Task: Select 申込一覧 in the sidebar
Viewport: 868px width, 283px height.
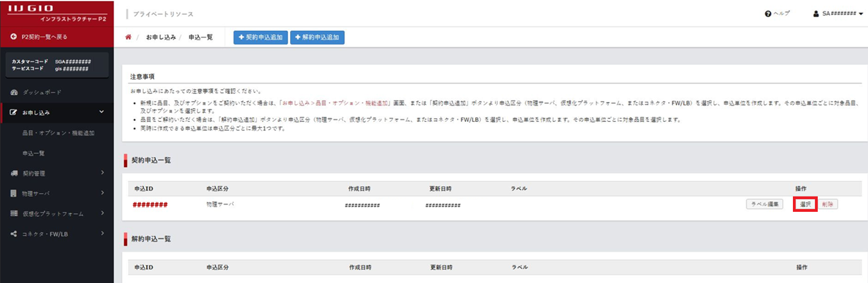Action: (x=34, y=153)
